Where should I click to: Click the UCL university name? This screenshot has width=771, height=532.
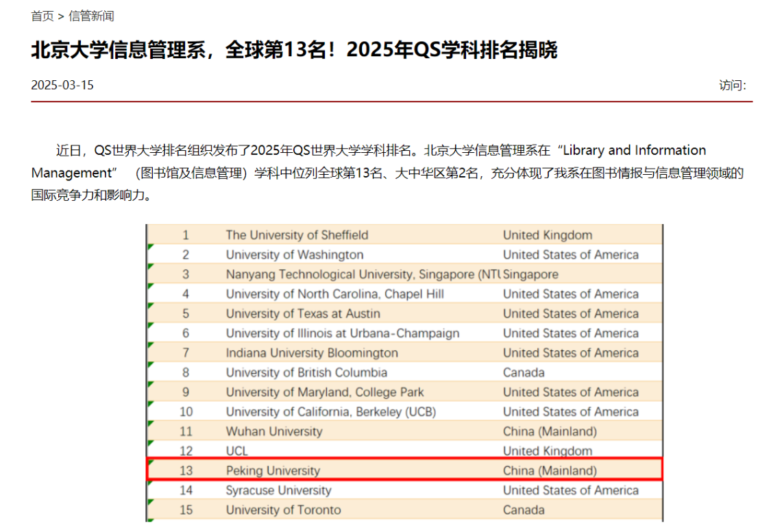click(237, 451)
